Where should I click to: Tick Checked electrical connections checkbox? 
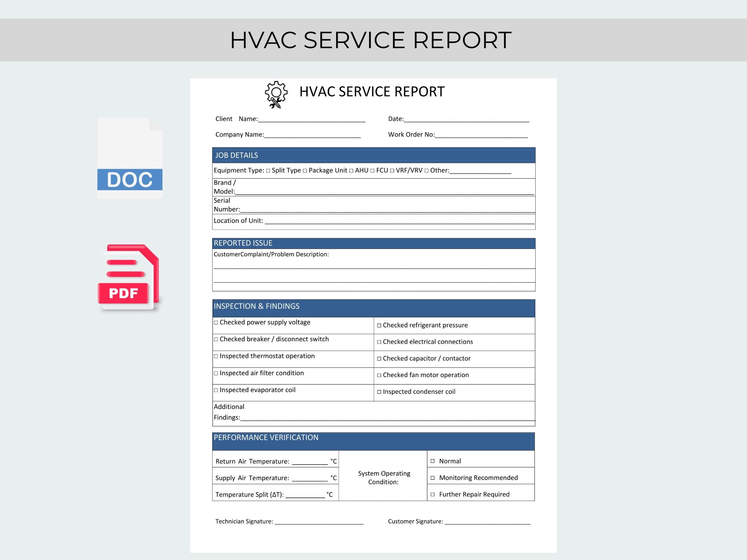379,342
